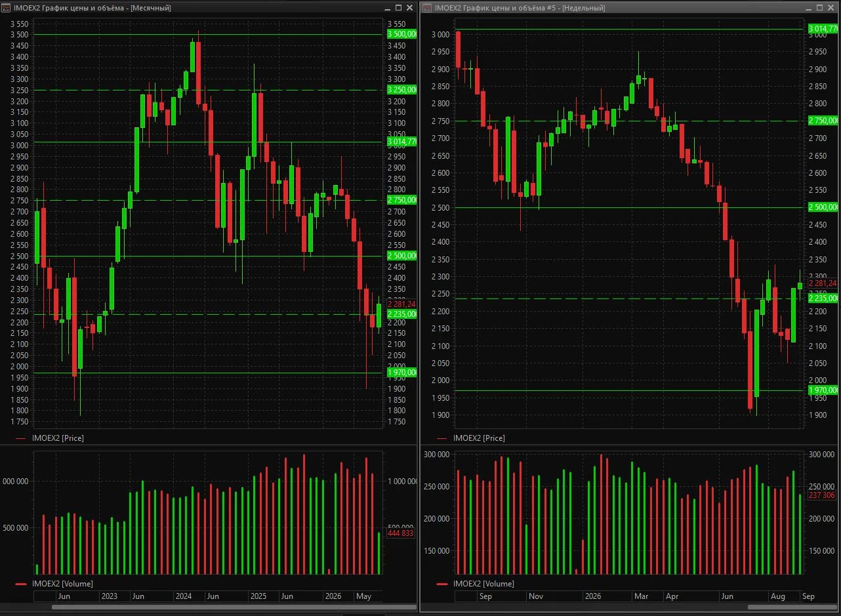Click 2 235,00 level label in monthly chart
The image size is (841, 616).
pyautogui.click(x=401, y=314)
